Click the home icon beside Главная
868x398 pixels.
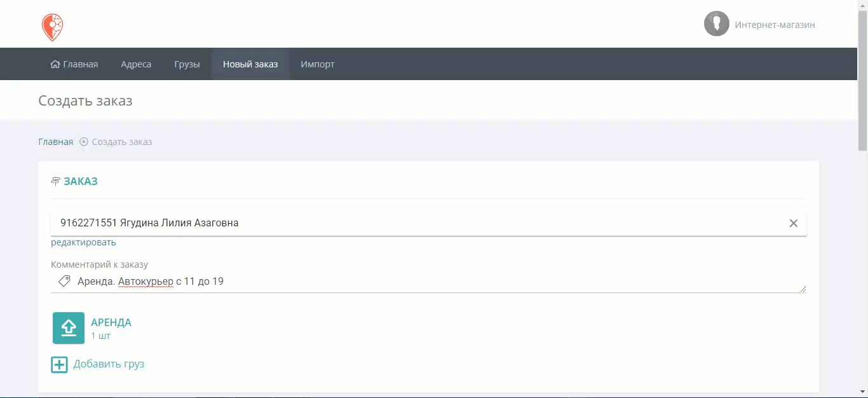pyautogui.click(x=55, y=64)
